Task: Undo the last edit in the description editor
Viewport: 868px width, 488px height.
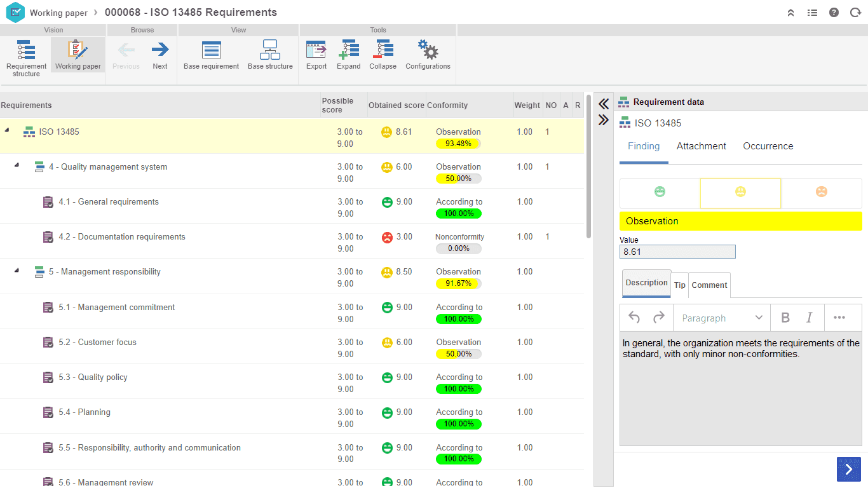Action: pos(634,318)
